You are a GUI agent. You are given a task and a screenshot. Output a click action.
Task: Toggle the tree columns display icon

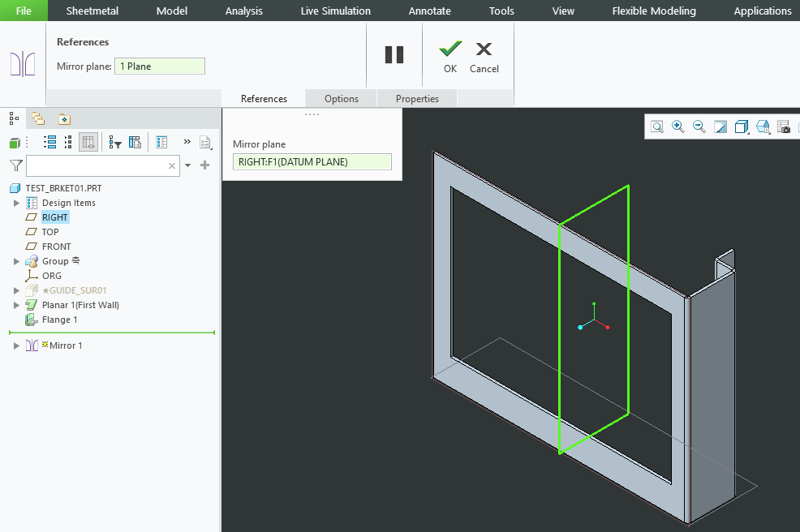(88, 142)
